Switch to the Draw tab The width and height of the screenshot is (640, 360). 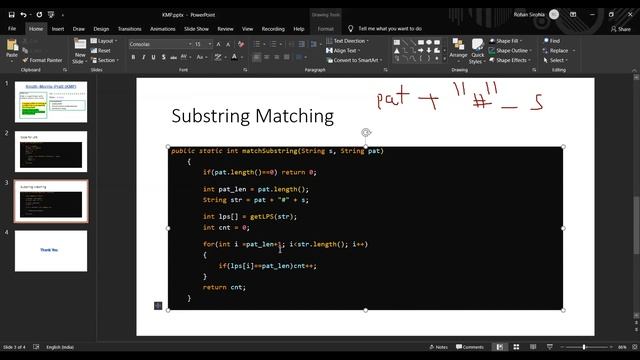[x=79, y=29]
